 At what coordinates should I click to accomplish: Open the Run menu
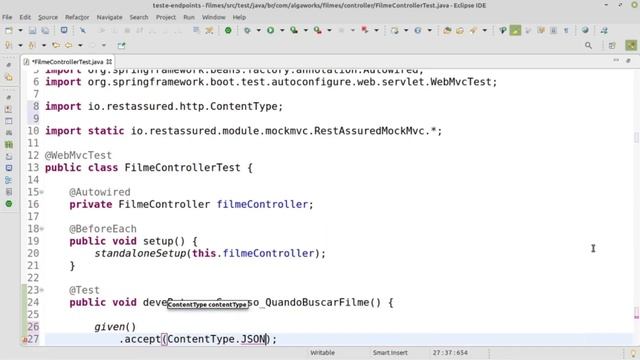[x=189, y=17]
